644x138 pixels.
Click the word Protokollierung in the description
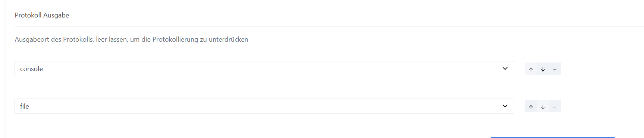175,39
